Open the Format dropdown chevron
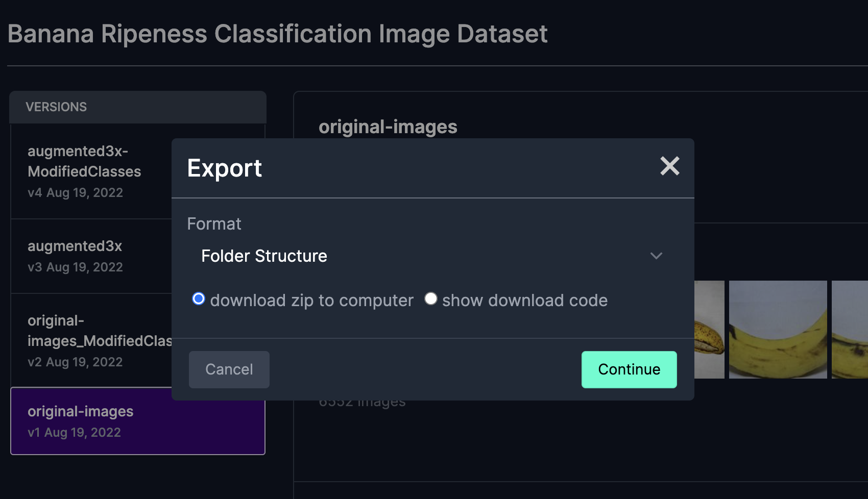This screenshot has height=499, width=868. point(657,256)
